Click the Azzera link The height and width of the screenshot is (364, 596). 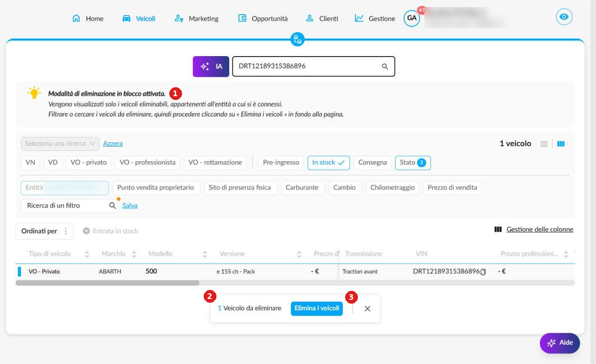113,143
